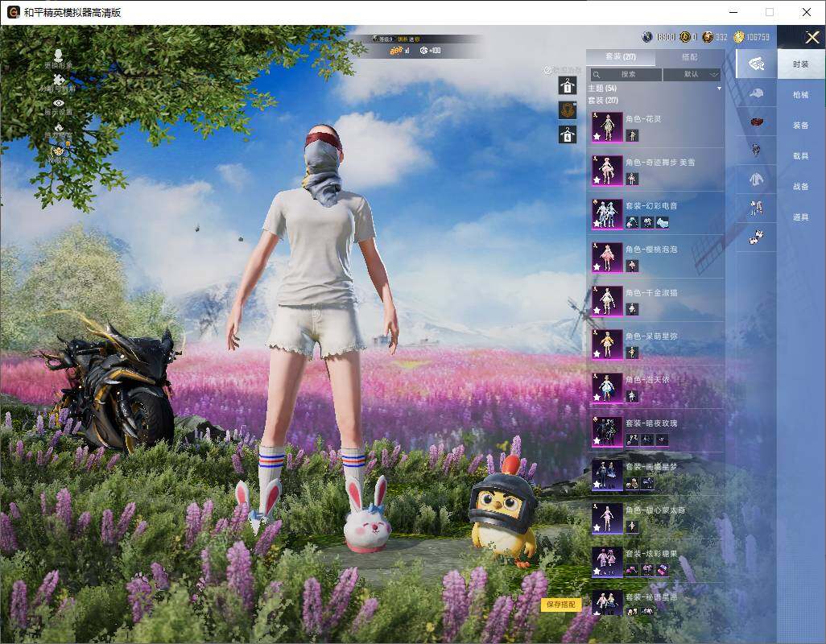Select the 套装-炫彩糖果 outfit thumbnail

pos(607,561)
